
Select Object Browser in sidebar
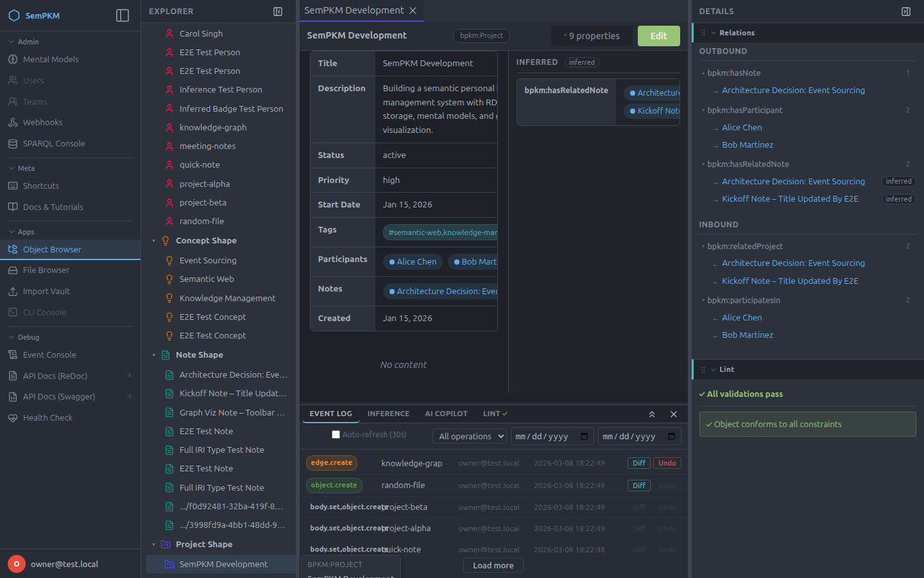(70, 249)
